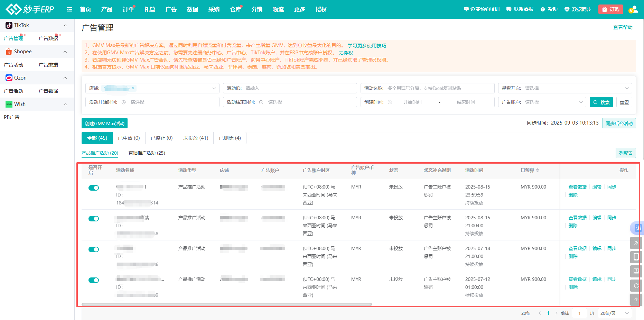
Task: Click the floating mobile phone icon
Action: [636, 257]
